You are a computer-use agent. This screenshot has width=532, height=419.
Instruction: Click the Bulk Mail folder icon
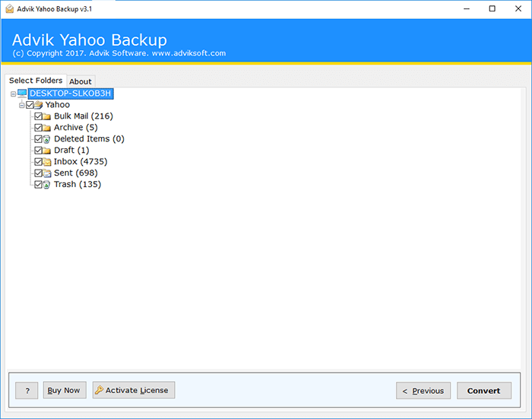point(47,116)
